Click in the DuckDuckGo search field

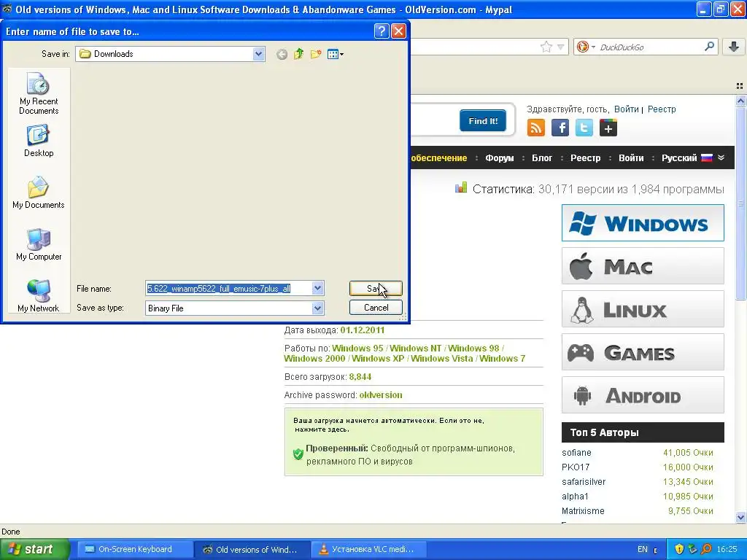(x=650, y=47)
